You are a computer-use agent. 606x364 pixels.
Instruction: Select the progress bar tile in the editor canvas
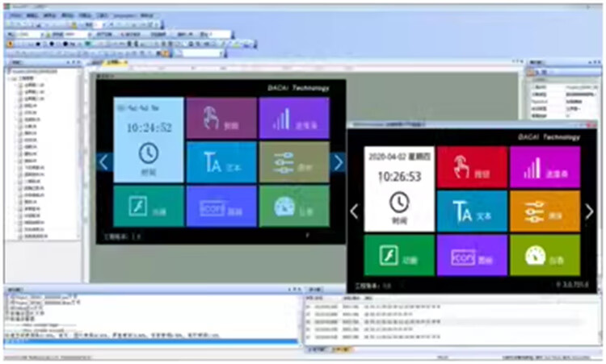click(x=294, y=118)
